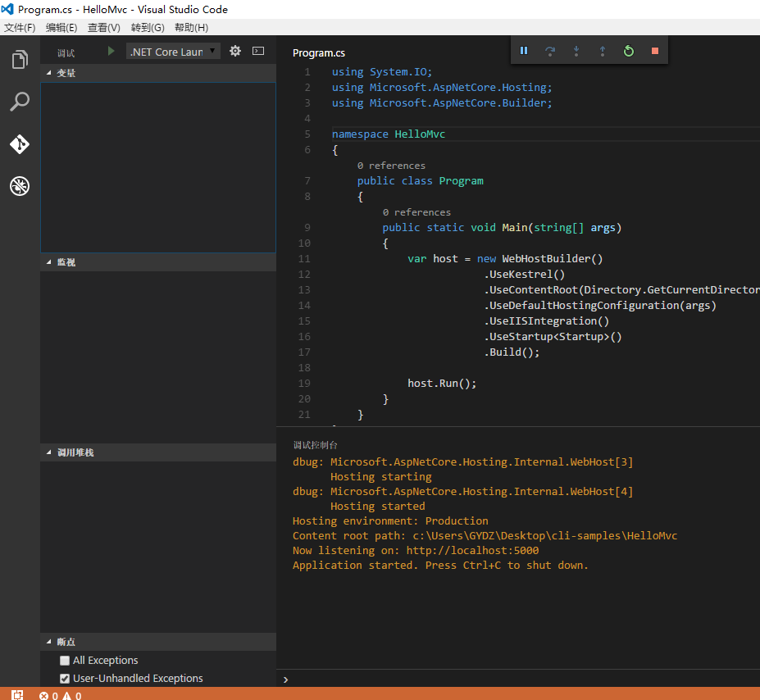Open the .NET Core Launch configuration dropdown

click(173, 52)
